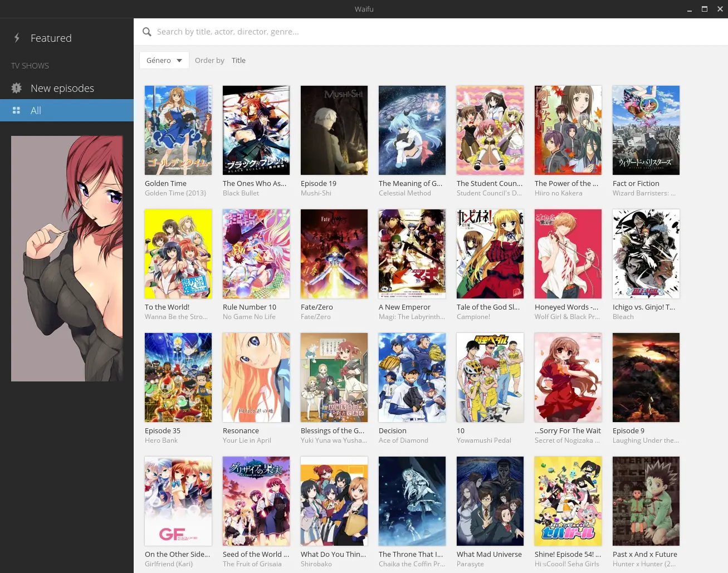Viewport: 728px width, 573px height.
Task: Open the Featured section
Action: coord(67,38)
